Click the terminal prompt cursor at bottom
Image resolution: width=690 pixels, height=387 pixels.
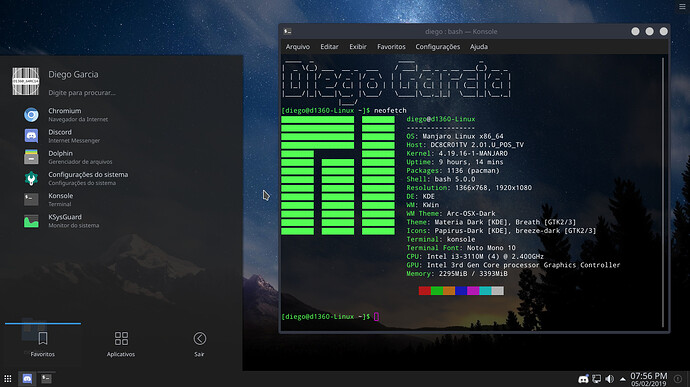coord(376,317)
